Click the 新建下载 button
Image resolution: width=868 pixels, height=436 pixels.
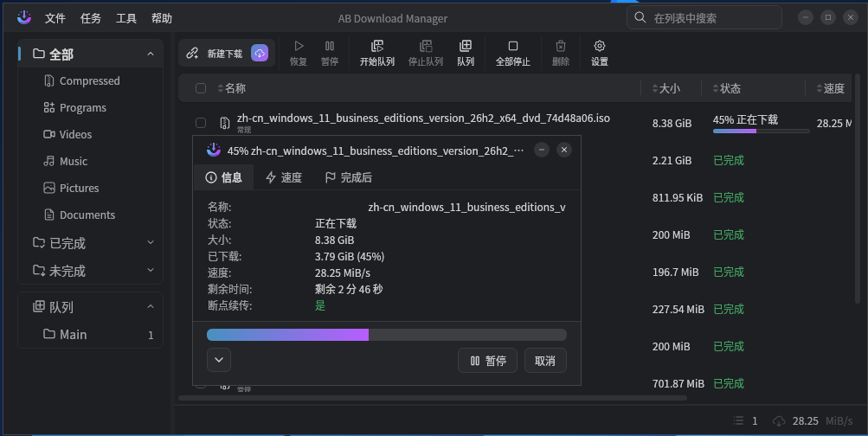coord(227,53)
